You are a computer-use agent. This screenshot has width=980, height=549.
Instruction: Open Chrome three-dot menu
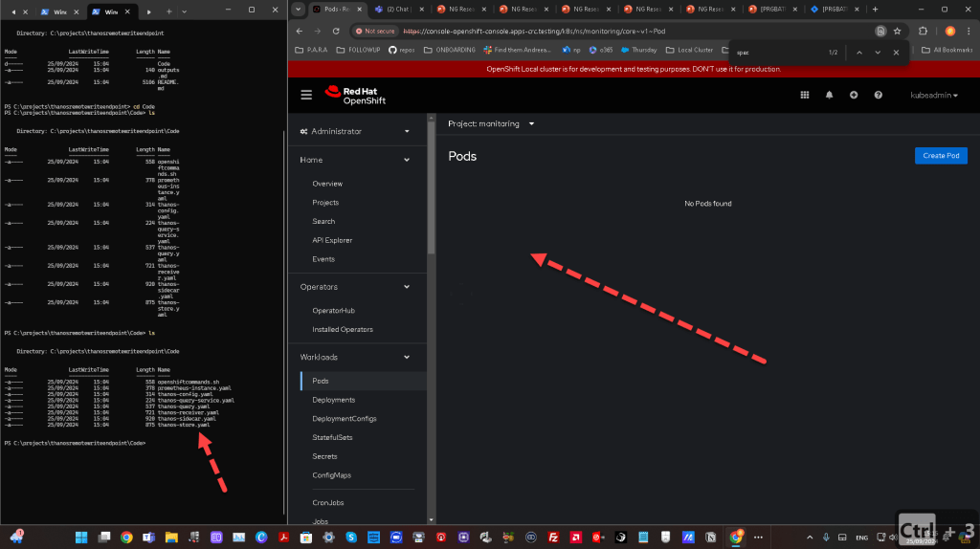[x=969, y=31]
